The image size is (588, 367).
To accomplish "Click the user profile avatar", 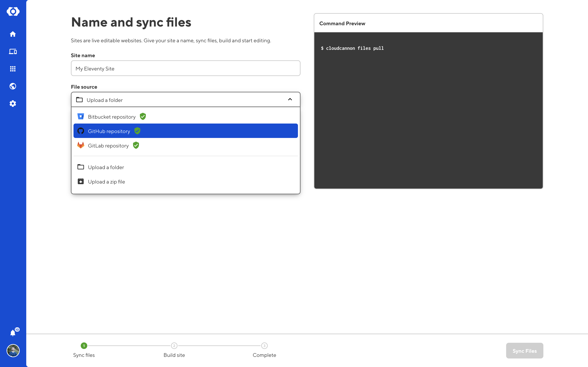I will coord(13,350).
